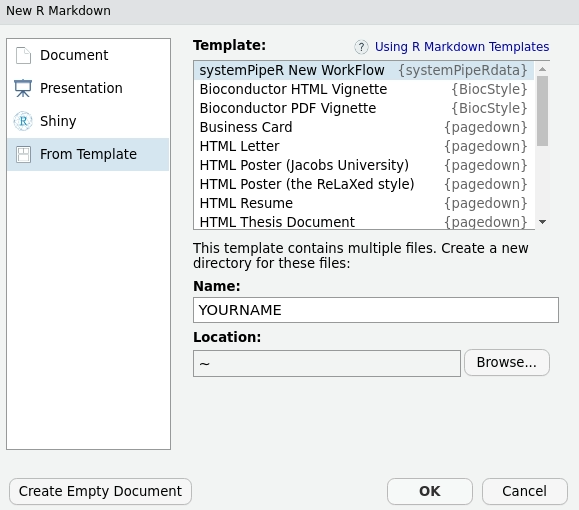Focus the Name text field

(376, 310)
